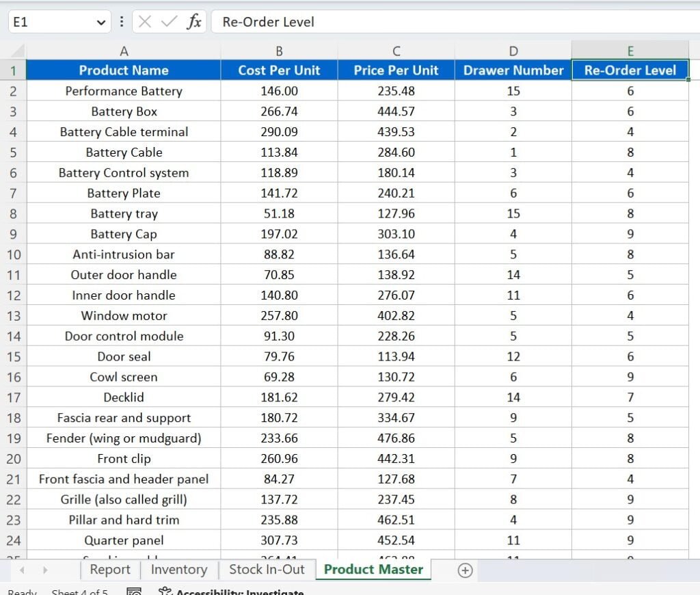Click the Product Name header cell
Screen dimensions: 700x595
pyautogui.click(x=123, y=70)
